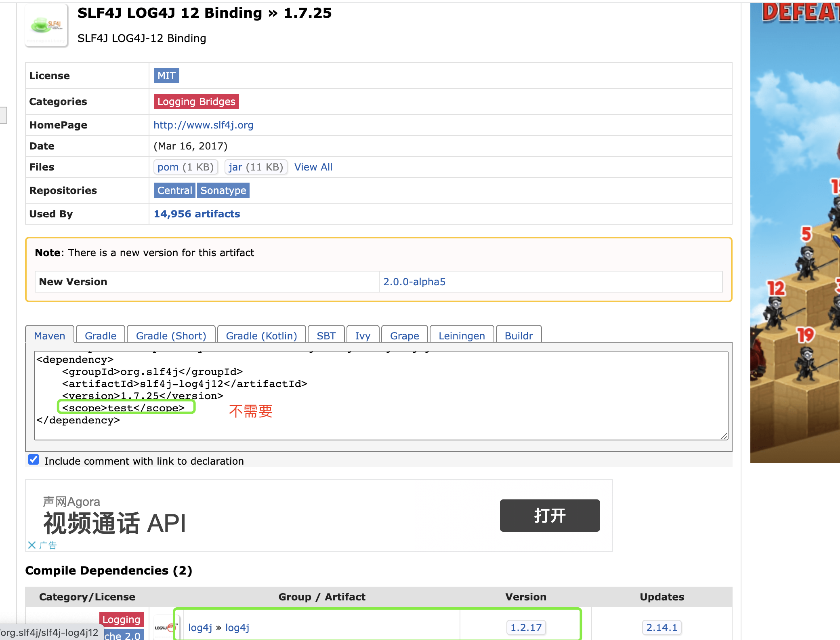Image resolution: width=840 pixels, height=640 pixels.
Task: Click View All files link
Action: click(x=313, y=167)
